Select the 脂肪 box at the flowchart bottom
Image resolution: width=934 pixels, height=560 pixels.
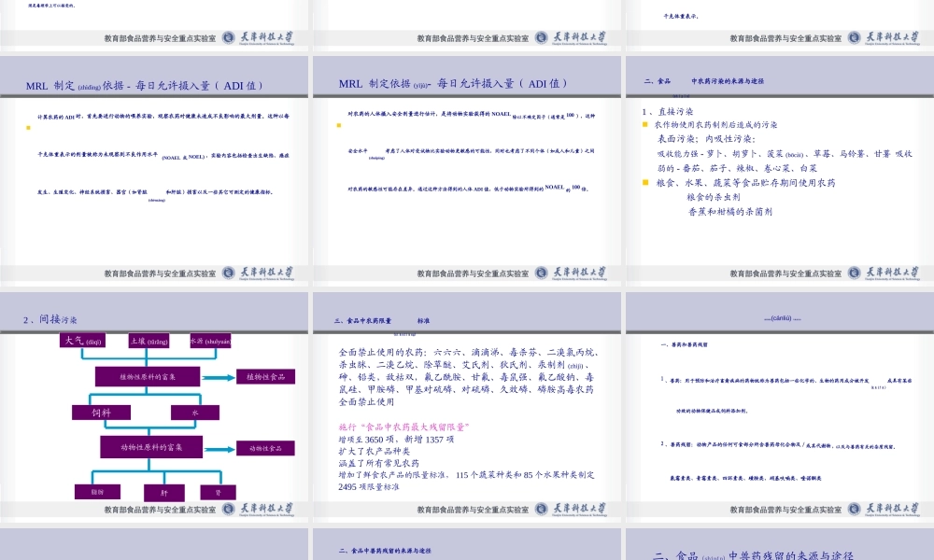click(98, 491)
